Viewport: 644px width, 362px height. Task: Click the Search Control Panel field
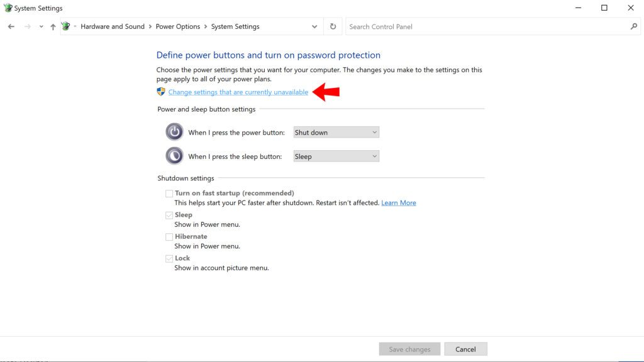(x=493, y=26)
